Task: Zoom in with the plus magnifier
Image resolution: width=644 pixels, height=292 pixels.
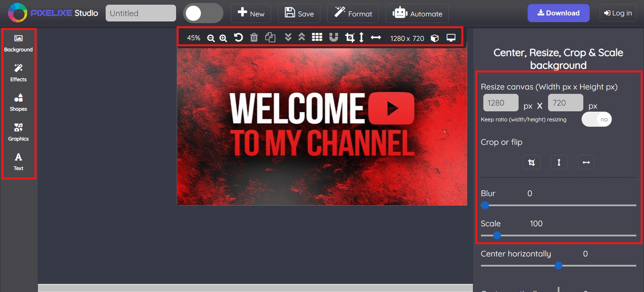Action: click(223, 38)
